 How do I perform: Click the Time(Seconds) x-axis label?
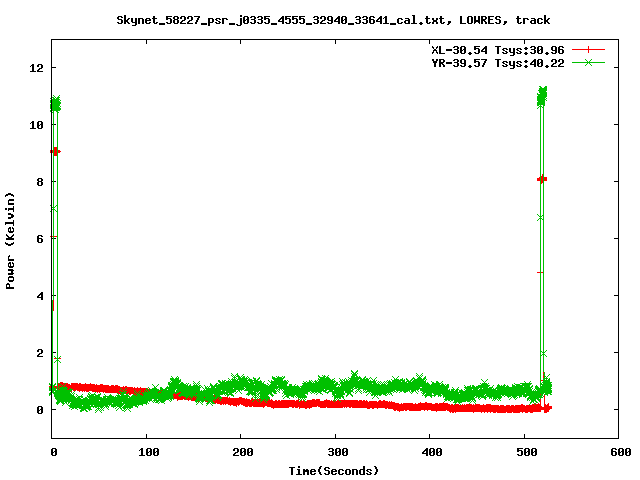[333, 471]
